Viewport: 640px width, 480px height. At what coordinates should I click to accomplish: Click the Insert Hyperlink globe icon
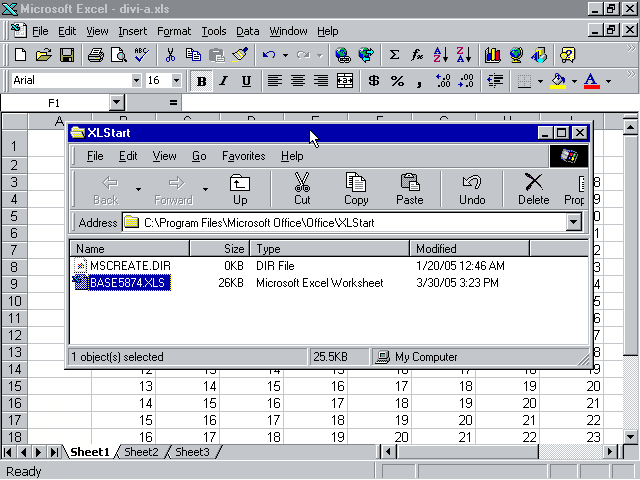(x=342, y=55)
